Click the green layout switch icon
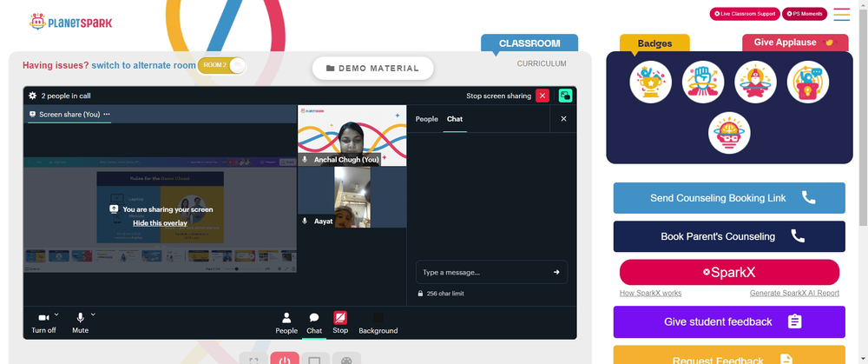 [x=565, y=96]
